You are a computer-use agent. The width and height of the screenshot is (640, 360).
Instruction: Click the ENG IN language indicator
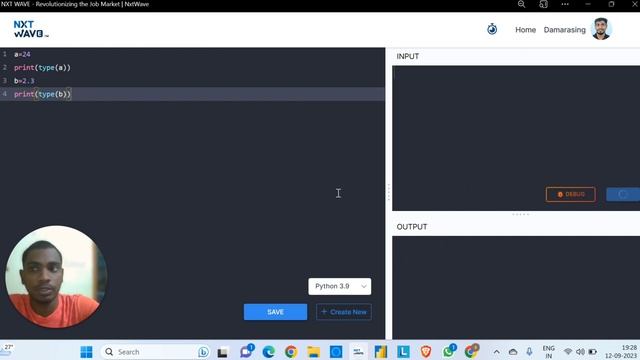[x=549, y=352]
